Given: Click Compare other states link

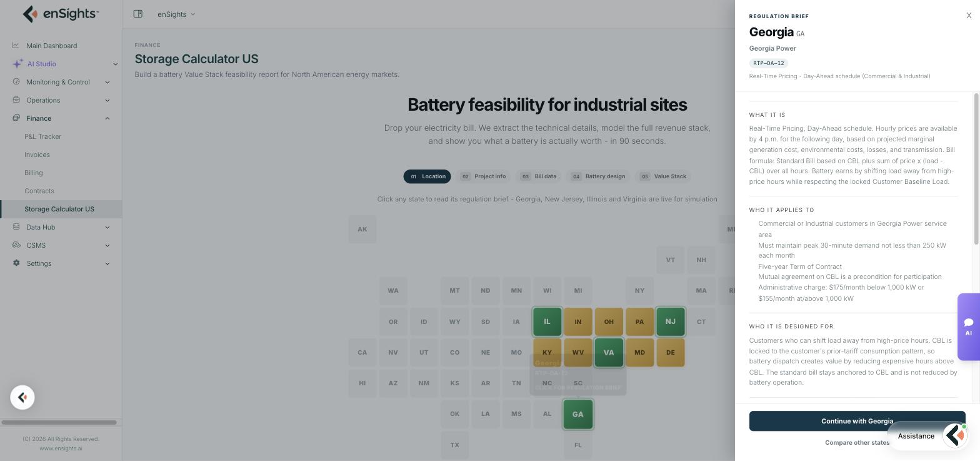Looking at the screenshot, I should [x=857, y=442].
